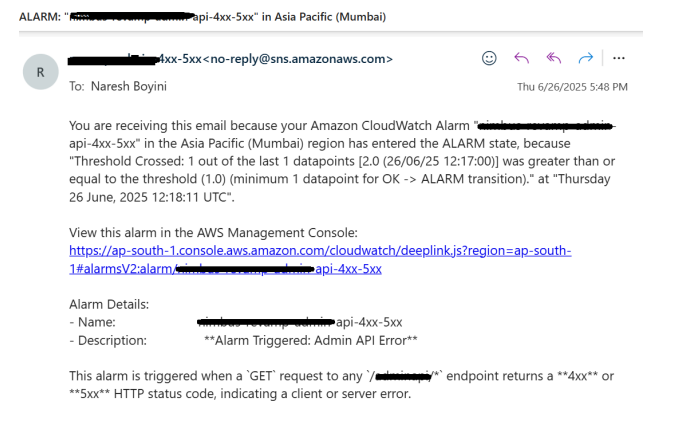The height and width of the screenshot is (432, 689).
Task: Click the 'Alarm Details:' heading
Action: pos(108,303)
